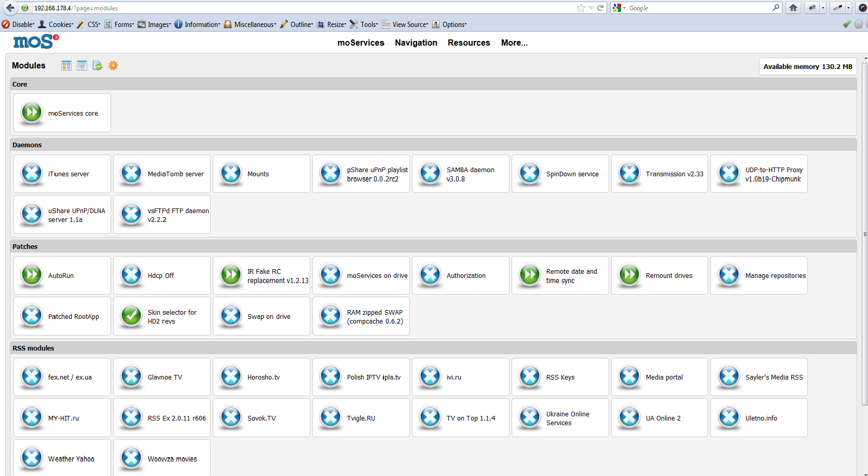Open the Navigation menu

tap(416, 43)
